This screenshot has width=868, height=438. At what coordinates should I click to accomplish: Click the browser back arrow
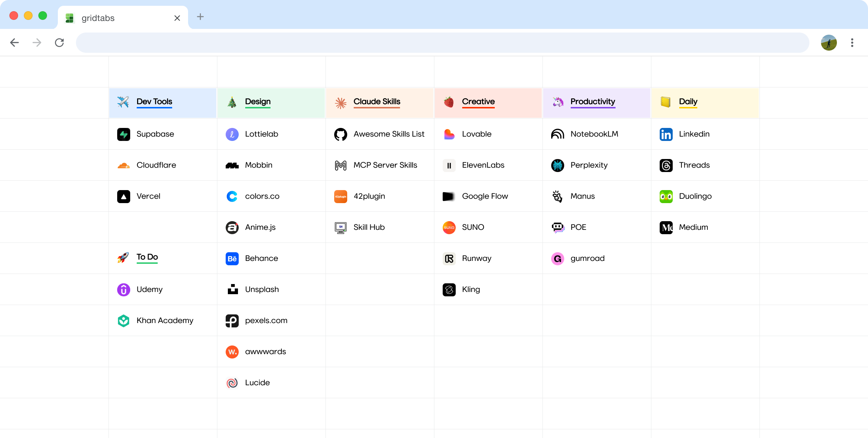(x=14, y=43)
